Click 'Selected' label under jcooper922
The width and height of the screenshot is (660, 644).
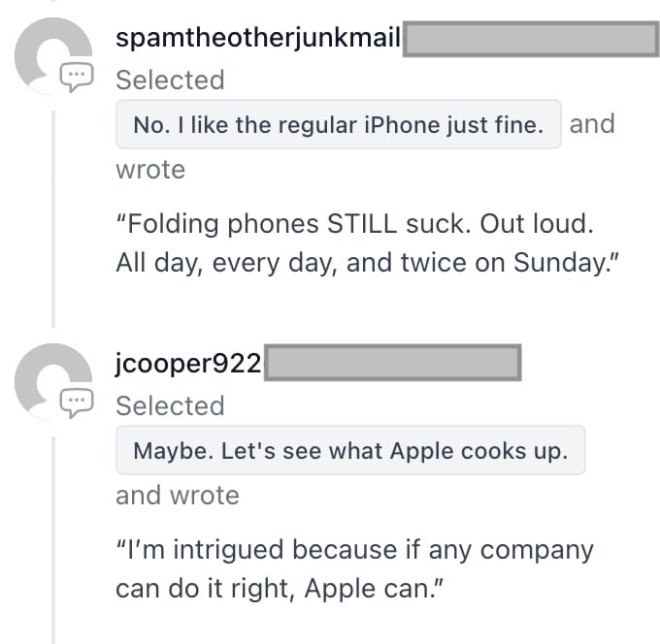click(170, 406)
